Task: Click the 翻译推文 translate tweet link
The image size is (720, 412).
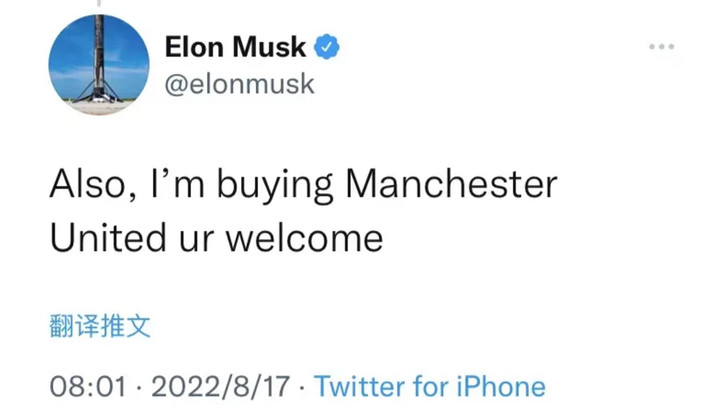Action: 100,326
